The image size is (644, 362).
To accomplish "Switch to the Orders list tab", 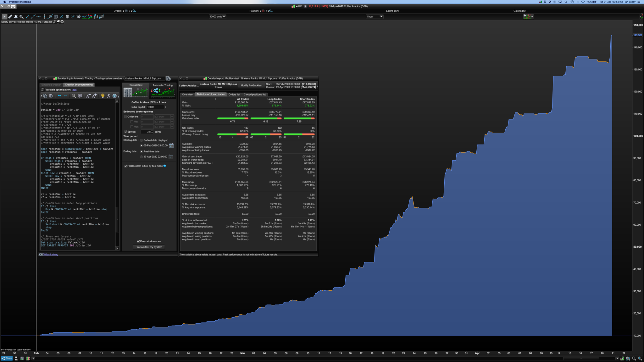I will (234, 95).
